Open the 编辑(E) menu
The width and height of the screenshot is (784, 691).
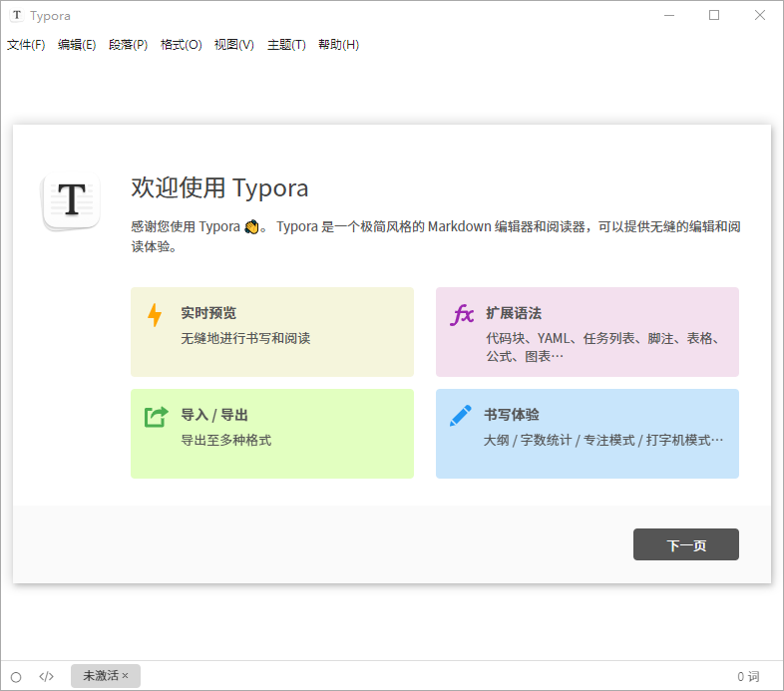click(77, 45)
